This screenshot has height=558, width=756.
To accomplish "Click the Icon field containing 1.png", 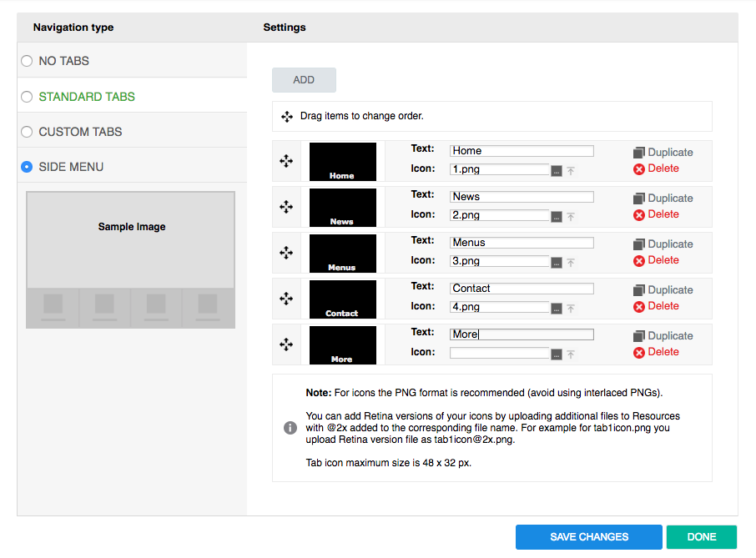I will point(500,169).
